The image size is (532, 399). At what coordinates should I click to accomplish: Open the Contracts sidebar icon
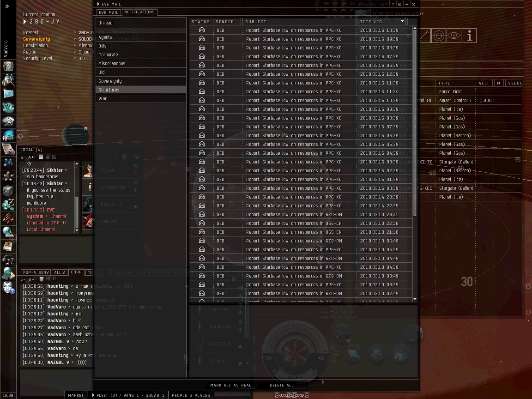(8, 149)
